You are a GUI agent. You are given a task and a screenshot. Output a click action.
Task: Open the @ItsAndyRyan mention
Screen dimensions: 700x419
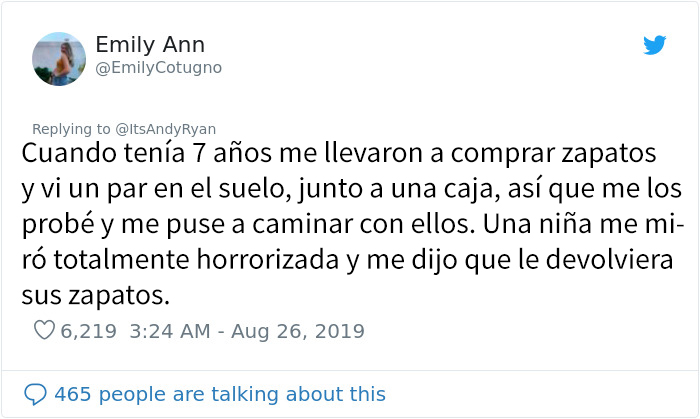[166, 129]
